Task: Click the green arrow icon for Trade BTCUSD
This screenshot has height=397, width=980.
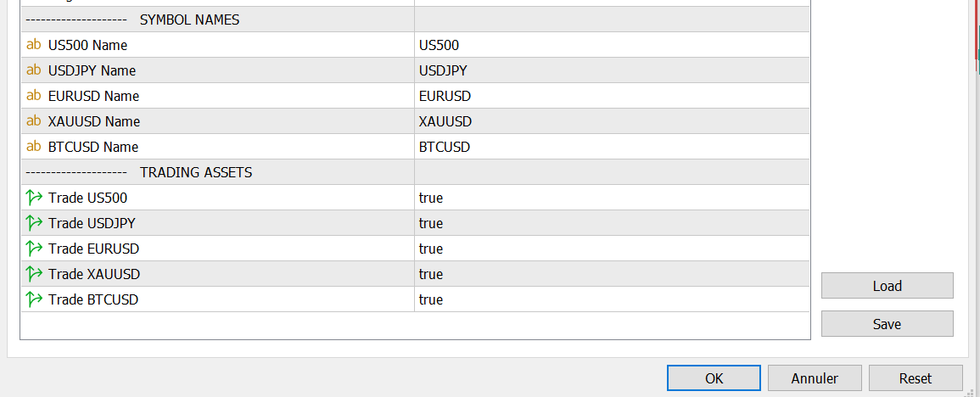Action: click(x=34, y=299)
